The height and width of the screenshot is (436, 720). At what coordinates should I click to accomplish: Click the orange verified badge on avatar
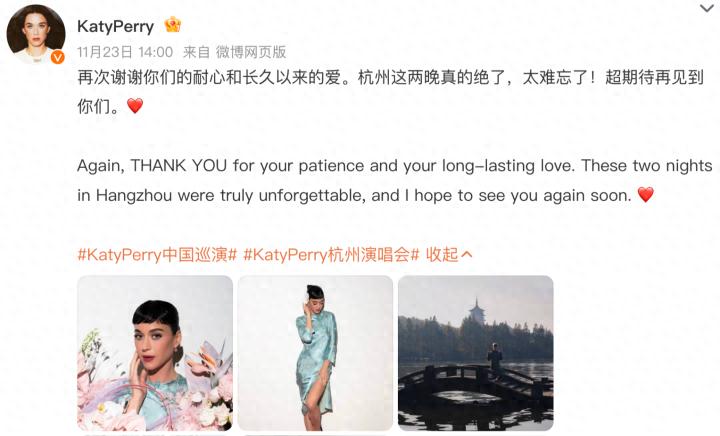coord(57,57)
